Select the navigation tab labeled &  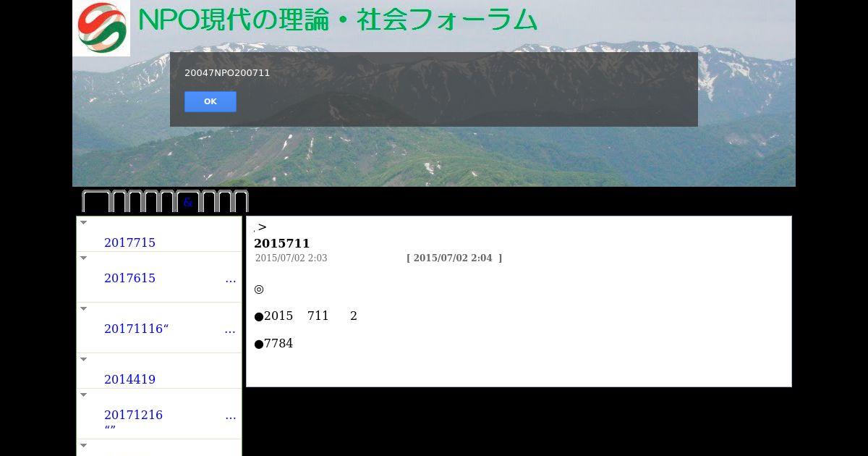tap(188, 202)
